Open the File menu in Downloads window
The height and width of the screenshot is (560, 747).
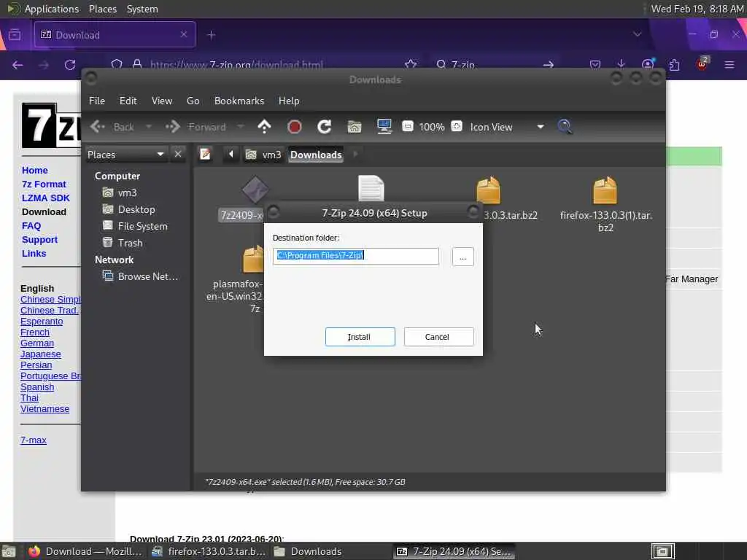pyautogui.click(x=97, y=101)
